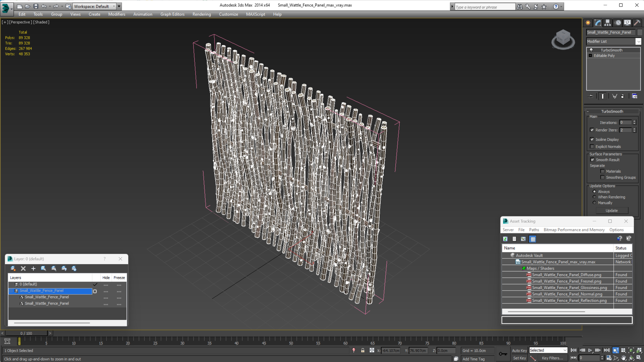This screenshot has height=362, width=644.
Task: Open the Rendering menu
Action: point(202,14)
